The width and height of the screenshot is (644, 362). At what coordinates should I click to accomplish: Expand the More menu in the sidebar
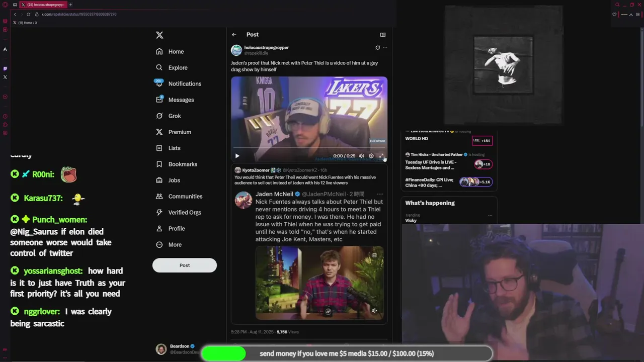coord(169,244)
